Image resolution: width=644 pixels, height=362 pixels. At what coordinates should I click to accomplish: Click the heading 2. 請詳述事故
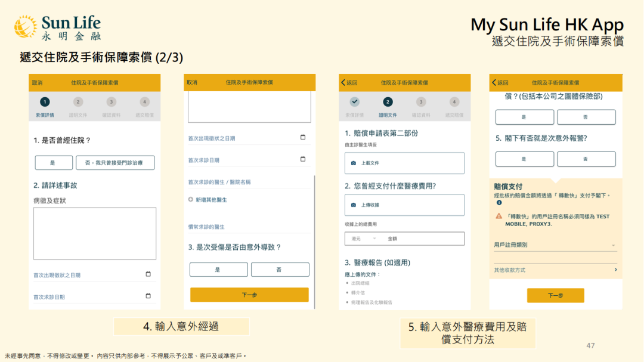coord(55,185)
